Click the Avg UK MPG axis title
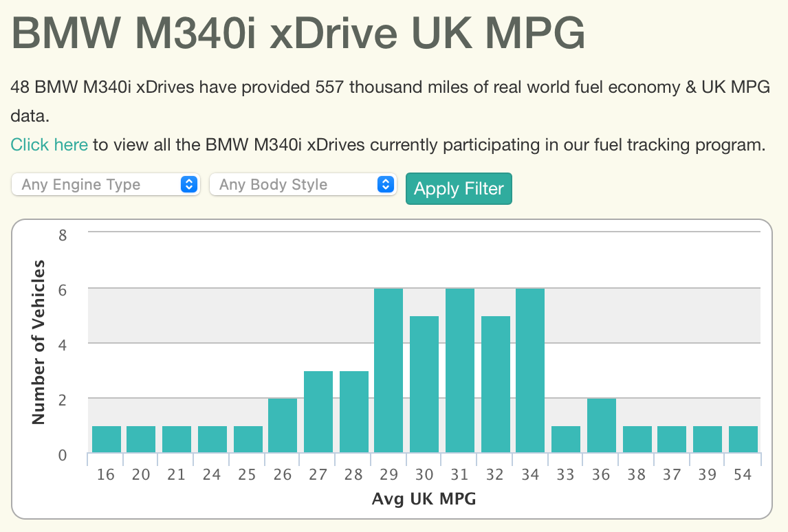This screenshot has height=532, width=788. point(424,499)
